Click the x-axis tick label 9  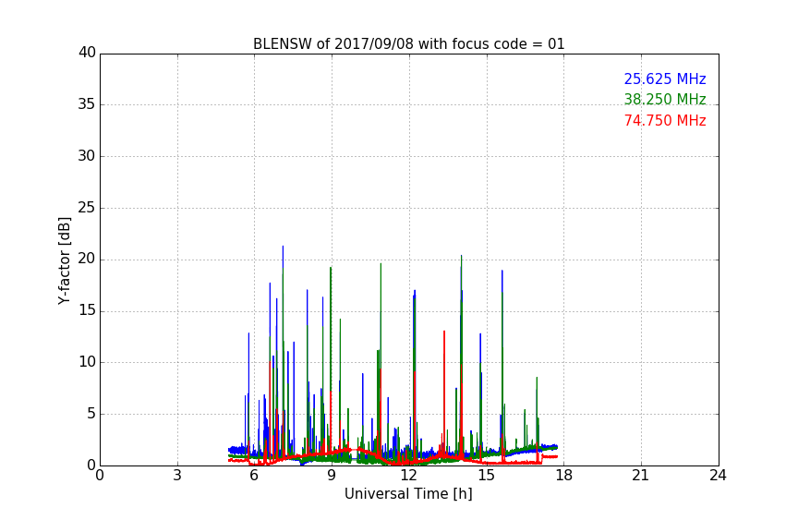coord(332,476)
